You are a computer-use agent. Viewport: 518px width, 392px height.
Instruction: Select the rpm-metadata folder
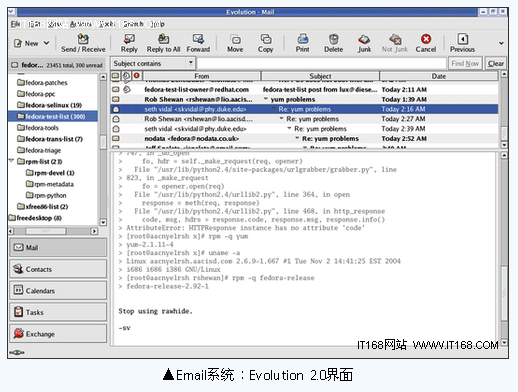click(50, 184)
